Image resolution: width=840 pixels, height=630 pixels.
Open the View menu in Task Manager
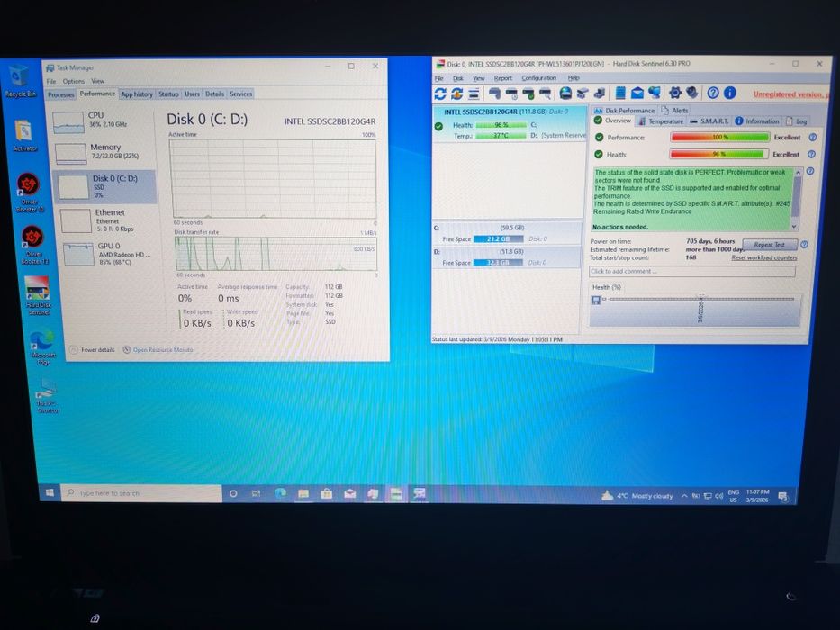[97, 81]
